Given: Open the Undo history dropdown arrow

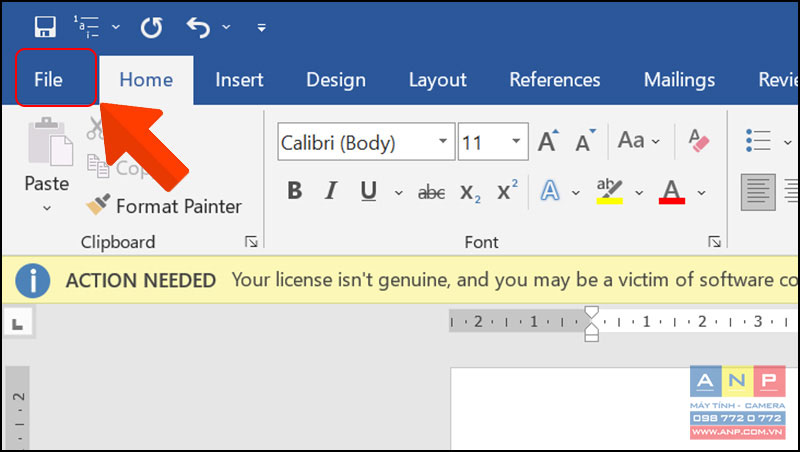Looking at the screenshot, I should click(x=226, y=27).
